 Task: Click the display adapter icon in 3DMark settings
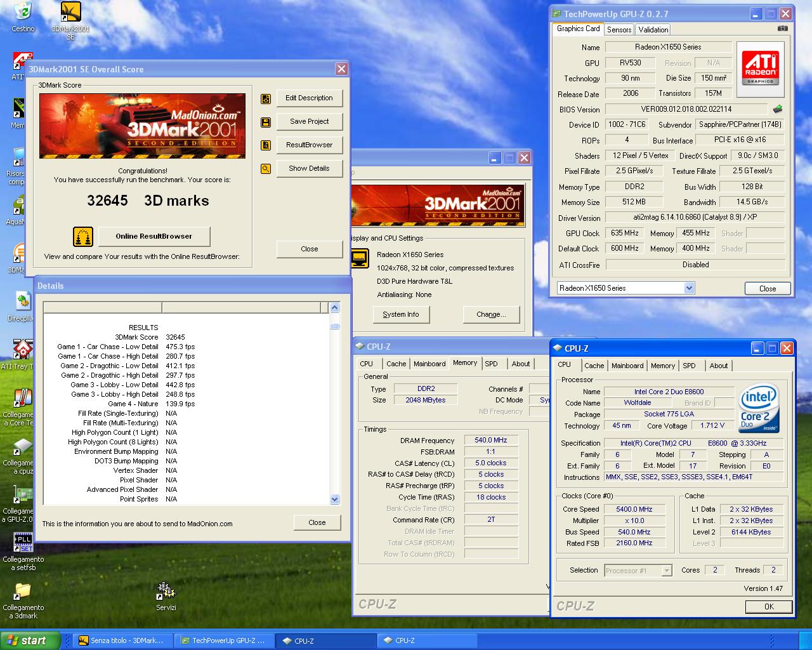360,258
